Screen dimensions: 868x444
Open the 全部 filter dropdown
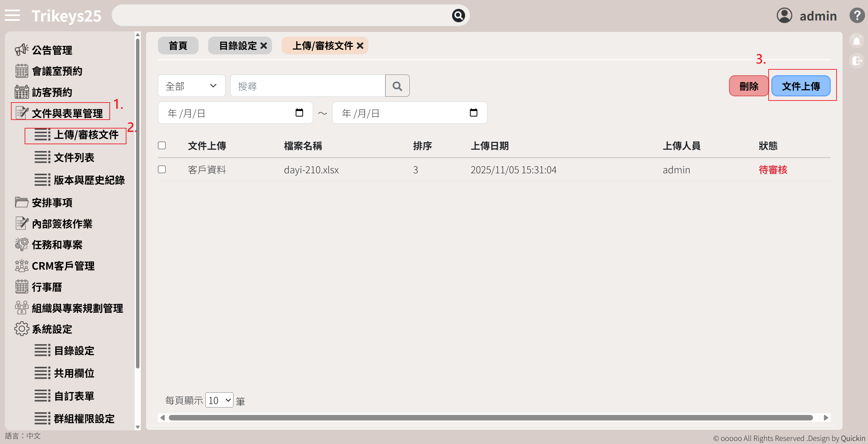[191, 86]
